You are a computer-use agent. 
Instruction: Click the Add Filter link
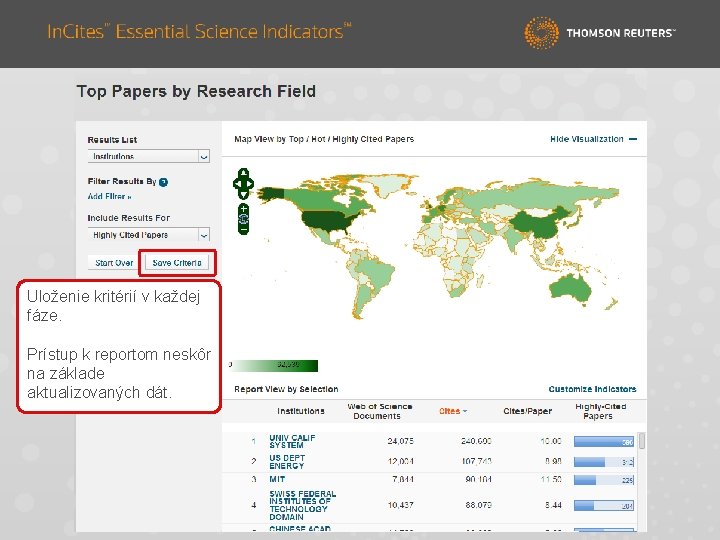[x=109, y=197]
